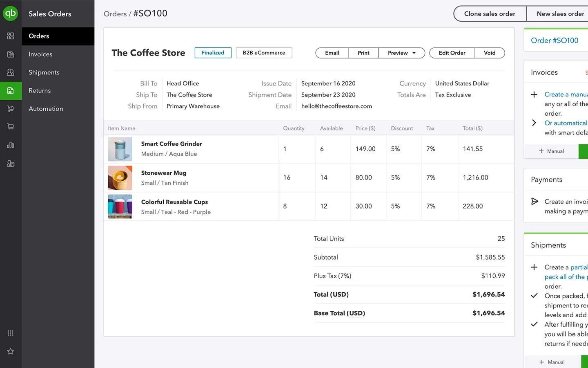
Task: Select the inventory clipboard icon in sidebar
Action: [x=11, y=54]
